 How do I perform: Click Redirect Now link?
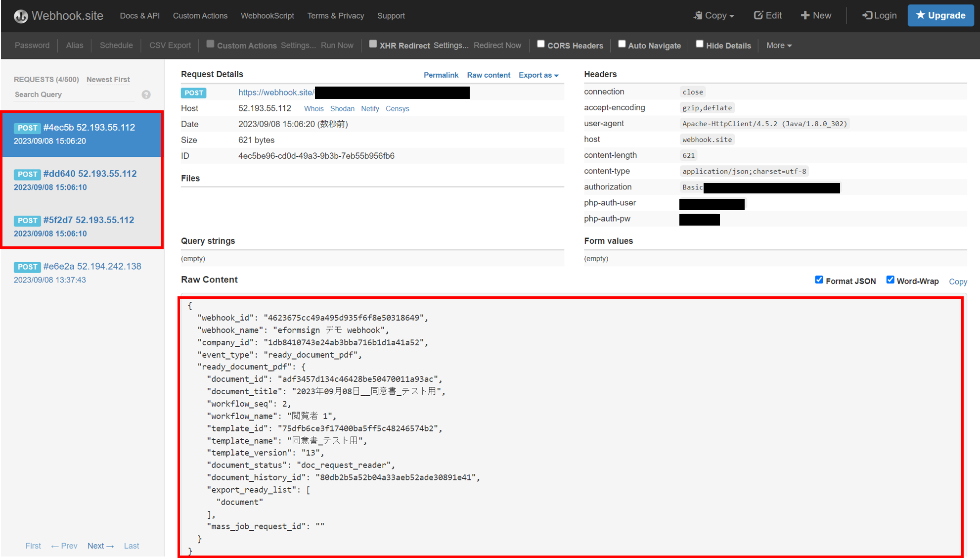tap(497, 46)
